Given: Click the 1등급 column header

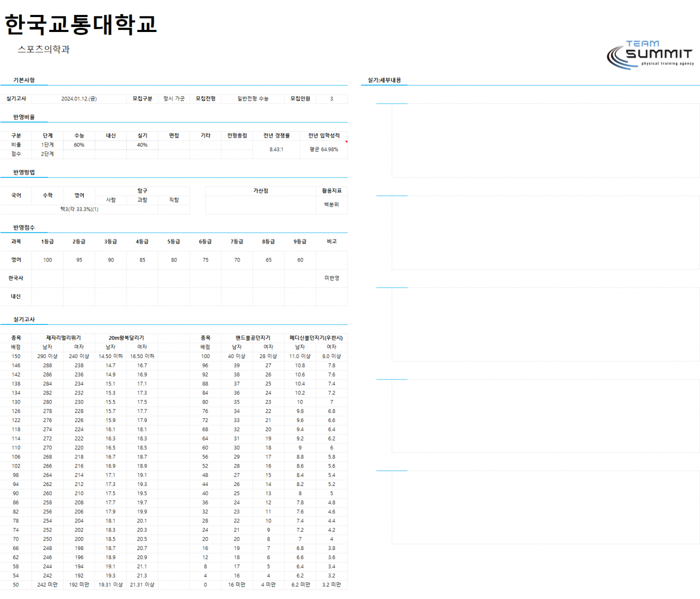Looking at the screenshot, I should click(x=47, y=241).
